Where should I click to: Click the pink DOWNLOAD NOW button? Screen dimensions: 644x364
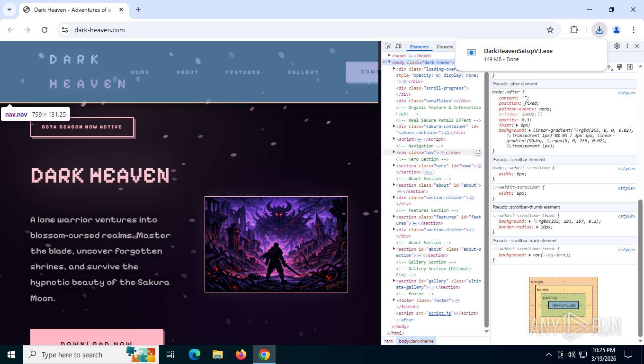pyautogui.click(x=97, y=337)
